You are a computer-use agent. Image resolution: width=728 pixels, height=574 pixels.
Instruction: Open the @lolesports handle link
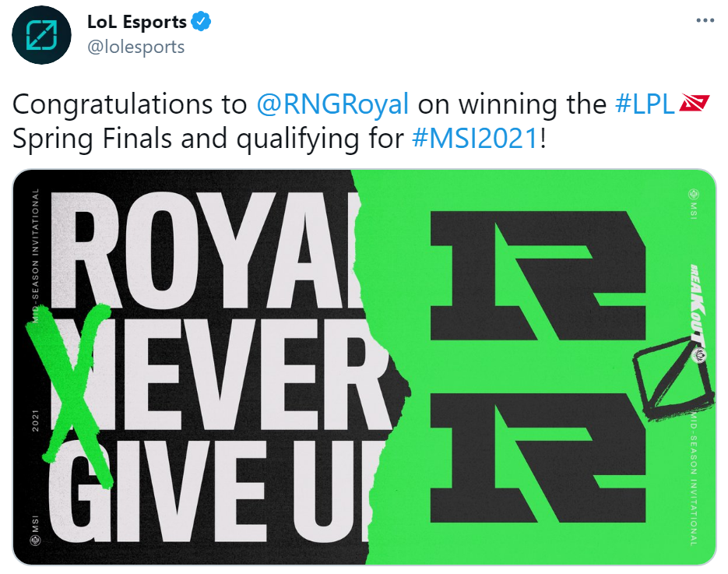click(x=135, y=47)
